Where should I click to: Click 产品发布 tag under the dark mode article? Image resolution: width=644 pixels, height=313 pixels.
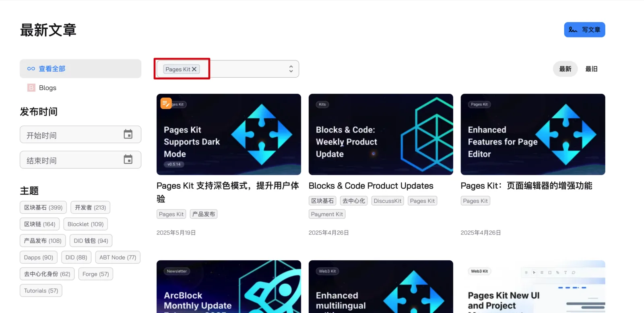click(204, 214)
